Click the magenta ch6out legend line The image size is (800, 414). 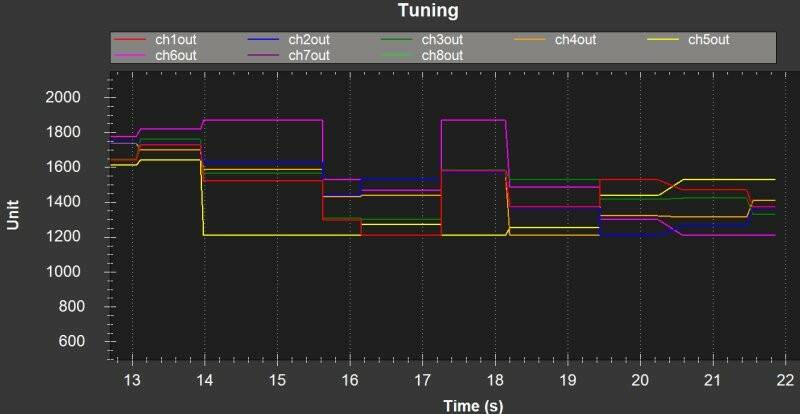[130, 55]
